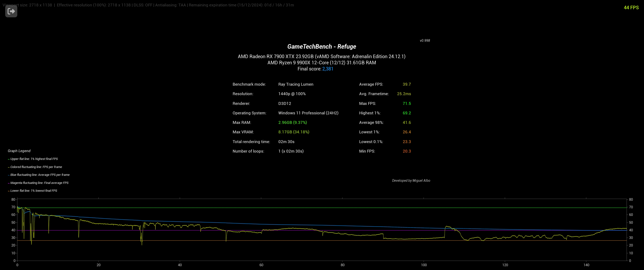644x270 pixels.
Task: Click the remaining expiration time text
Action: [x=241, y=5]
